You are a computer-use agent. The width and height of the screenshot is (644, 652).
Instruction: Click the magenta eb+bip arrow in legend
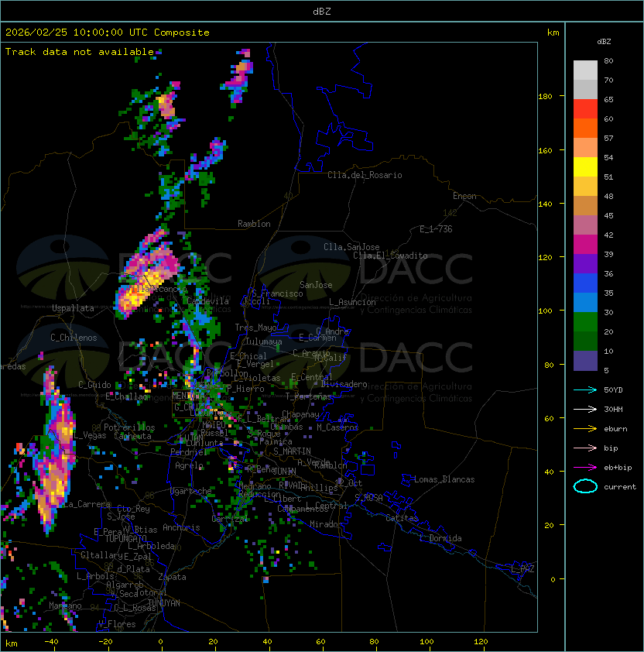pyautogui.click(x=585, y=468)
